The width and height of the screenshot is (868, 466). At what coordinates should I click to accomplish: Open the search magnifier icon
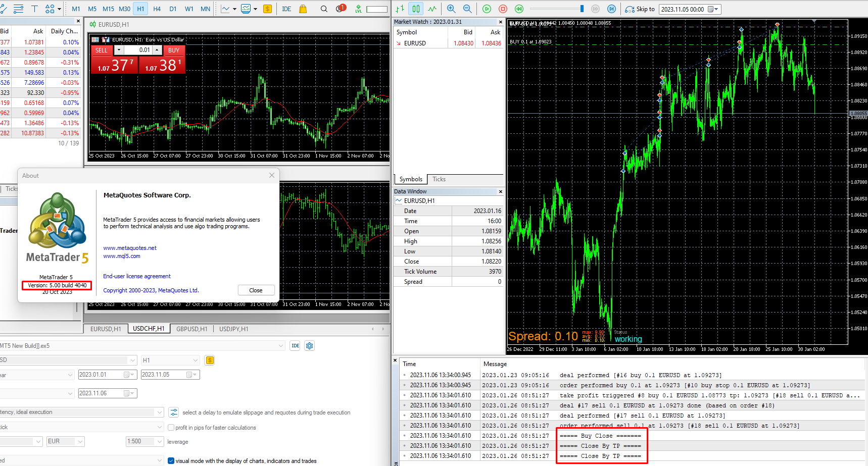click(324, 9)
